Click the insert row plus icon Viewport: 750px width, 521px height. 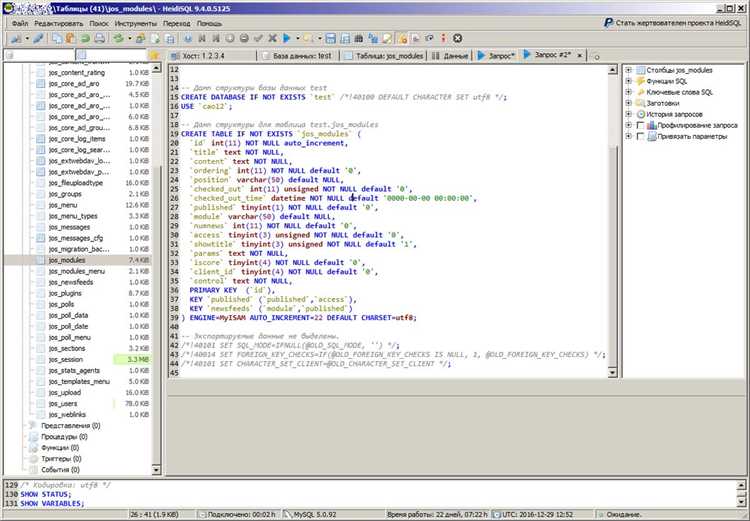pos(230,39)
